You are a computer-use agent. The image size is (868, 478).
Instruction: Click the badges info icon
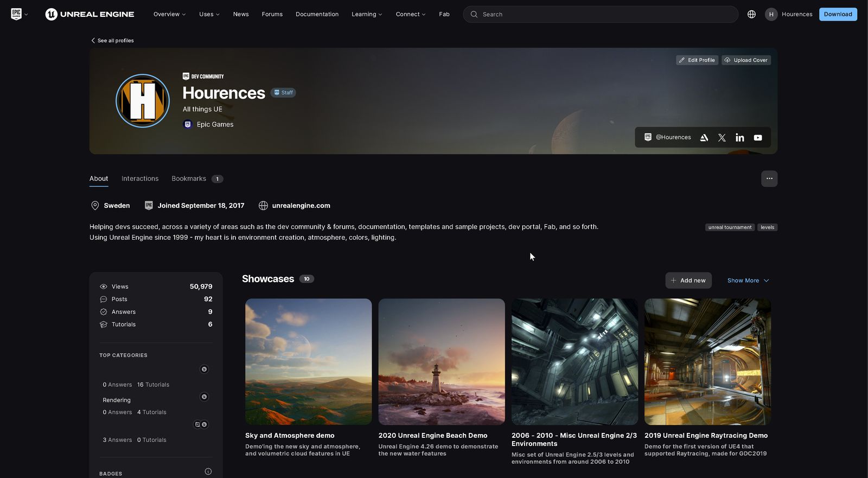[208, 471]
